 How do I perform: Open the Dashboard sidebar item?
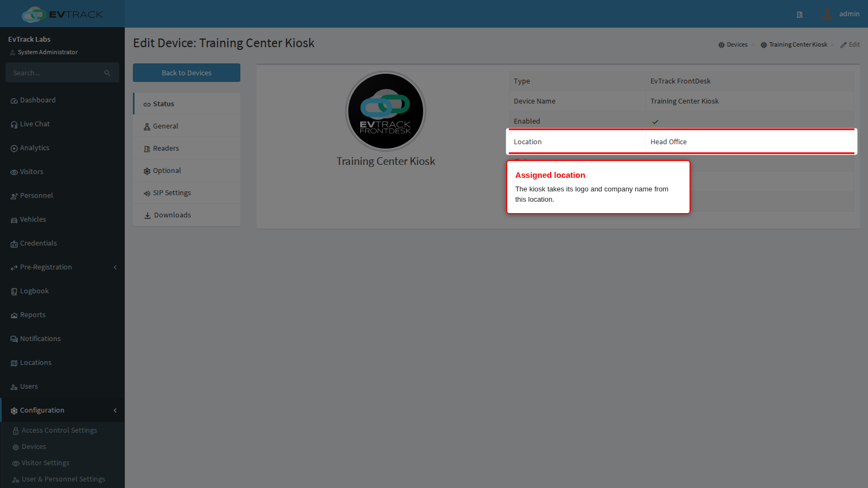tap(33, 100)
